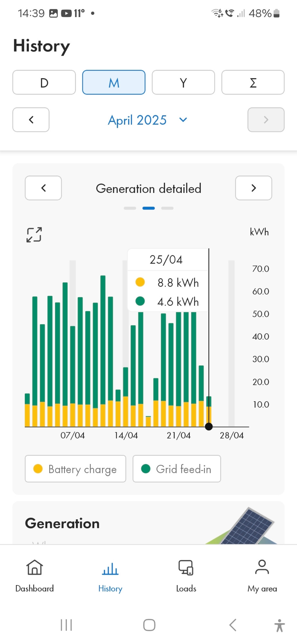The image size is (297, 644).
Task: Open the Loads devices icon
Action: coord(186,567)
